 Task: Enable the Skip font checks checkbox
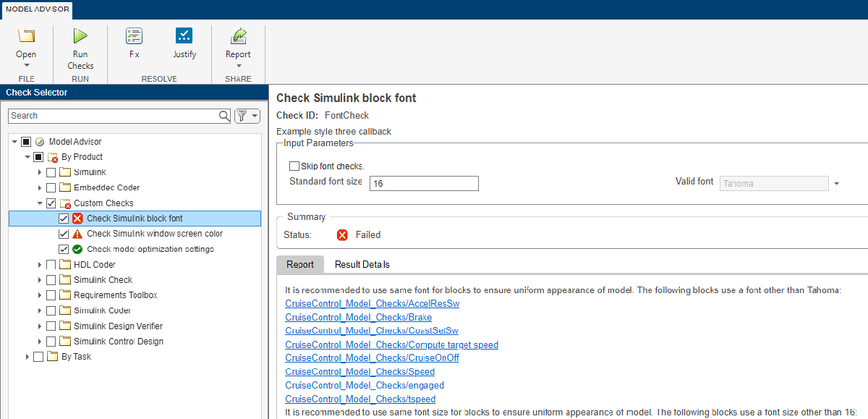coord(294,166)
